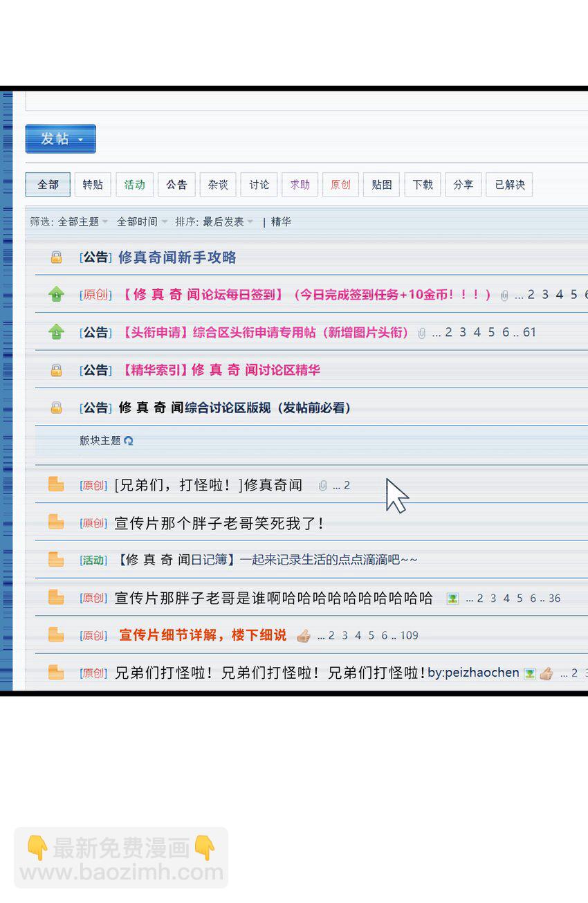The width and height of the screenshot is (588, 903).
Task: Click thumbs-up icon on 宣传片细节详解 thread
Action: click(x=303, y=635)
